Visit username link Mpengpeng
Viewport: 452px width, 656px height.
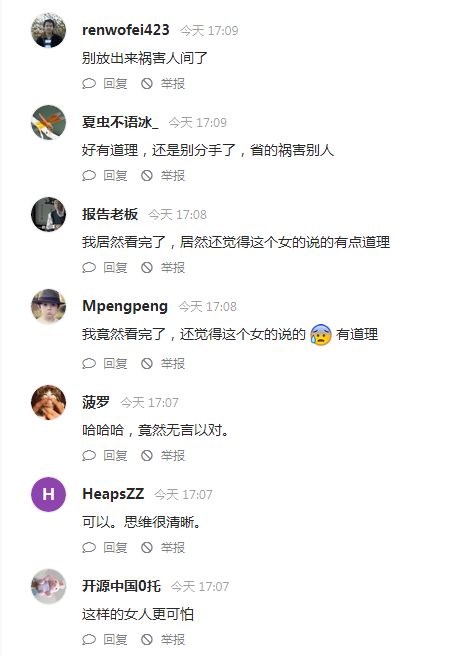(x=125, y=306)
